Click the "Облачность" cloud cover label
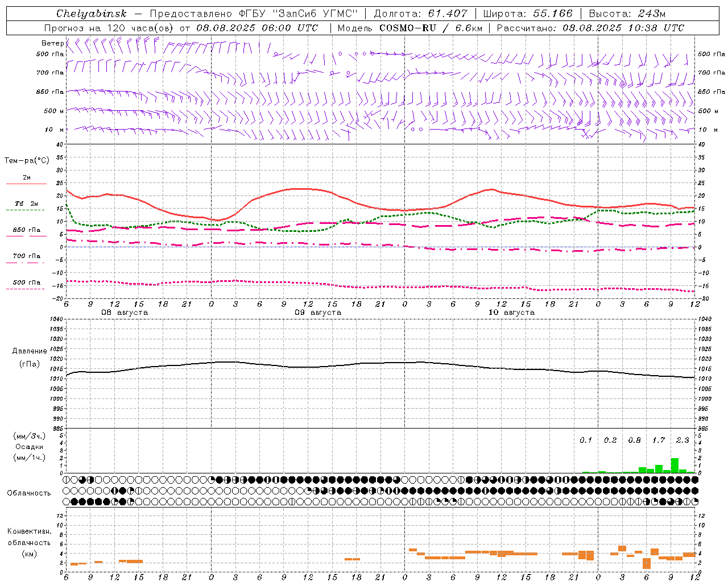Viewport: 728px width, 582px height. (x=29, y=493)
